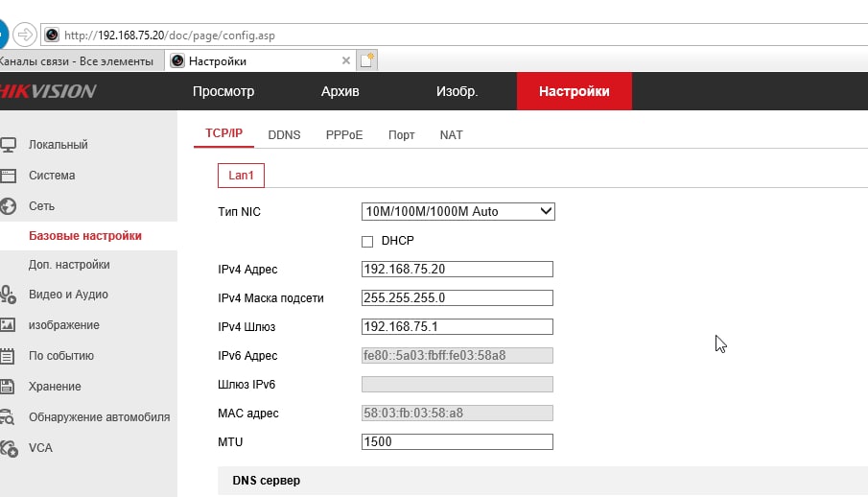Click the Система window icon

coord(8,176)
